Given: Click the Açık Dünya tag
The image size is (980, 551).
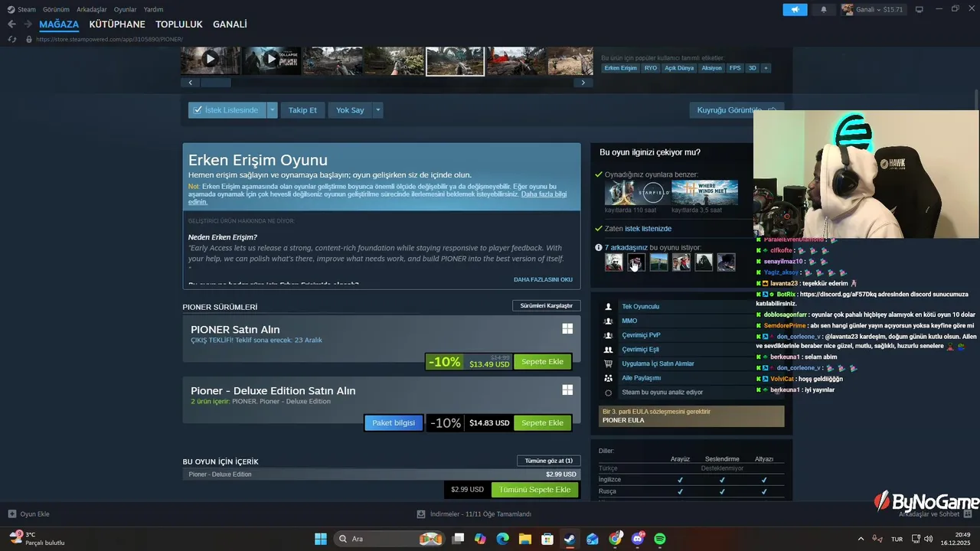Looking at the screenshot, I should click(x=679, y=68).
